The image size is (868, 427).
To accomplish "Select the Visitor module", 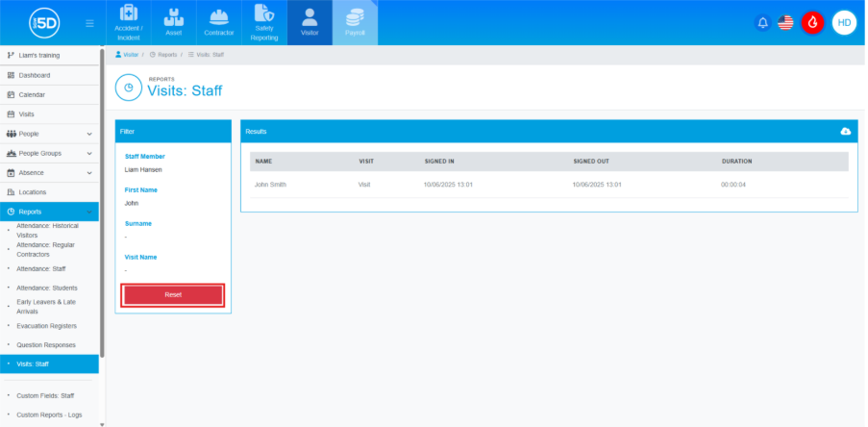I will [x=310, y=23].
